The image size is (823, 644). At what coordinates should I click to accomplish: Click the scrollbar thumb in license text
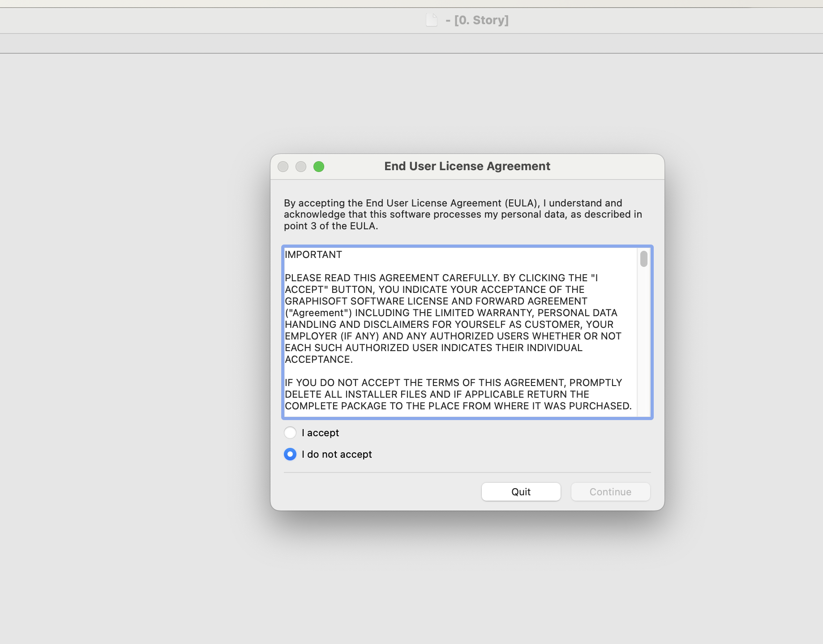(644, 259)
